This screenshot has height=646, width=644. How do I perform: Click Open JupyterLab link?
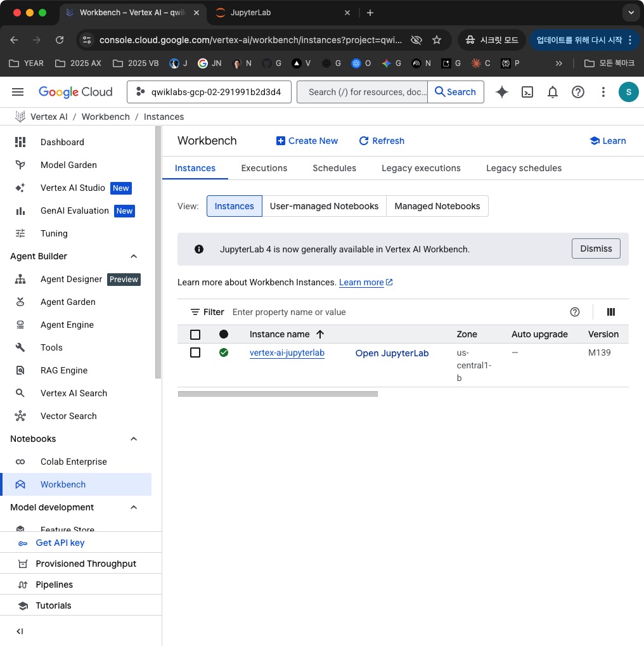pyautogui.click(x=392, y=353)
